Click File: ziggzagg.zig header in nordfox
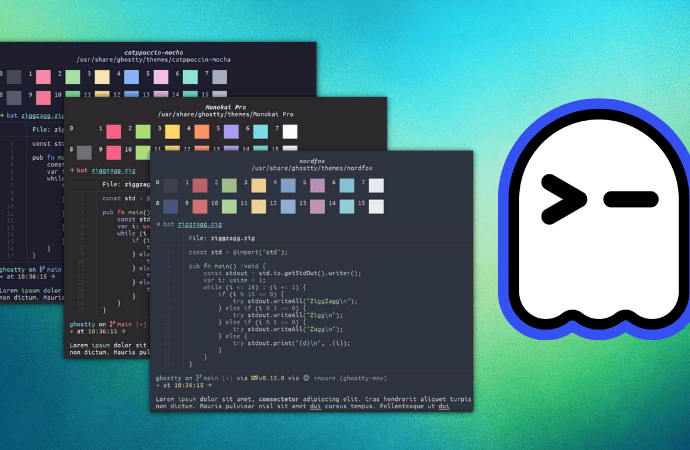Image resolution: width=690 pixels, height=450 pixels. [x=222, y=238]
